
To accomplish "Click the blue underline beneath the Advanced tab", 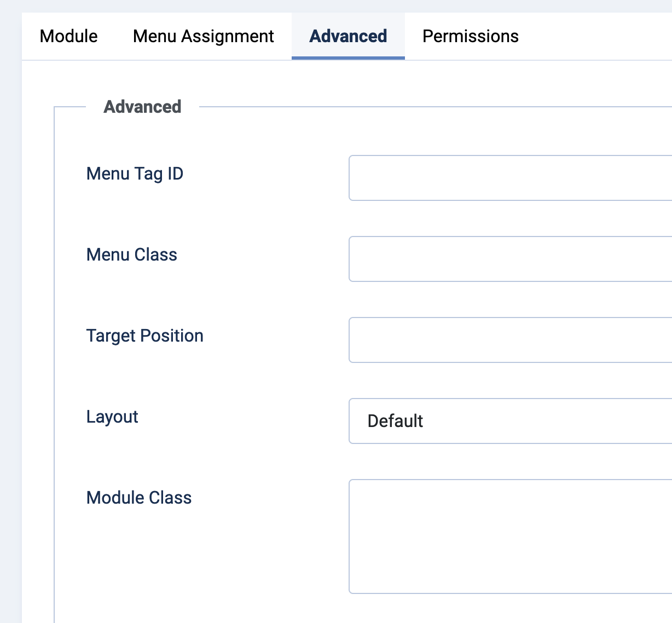I will pos(348,57).
